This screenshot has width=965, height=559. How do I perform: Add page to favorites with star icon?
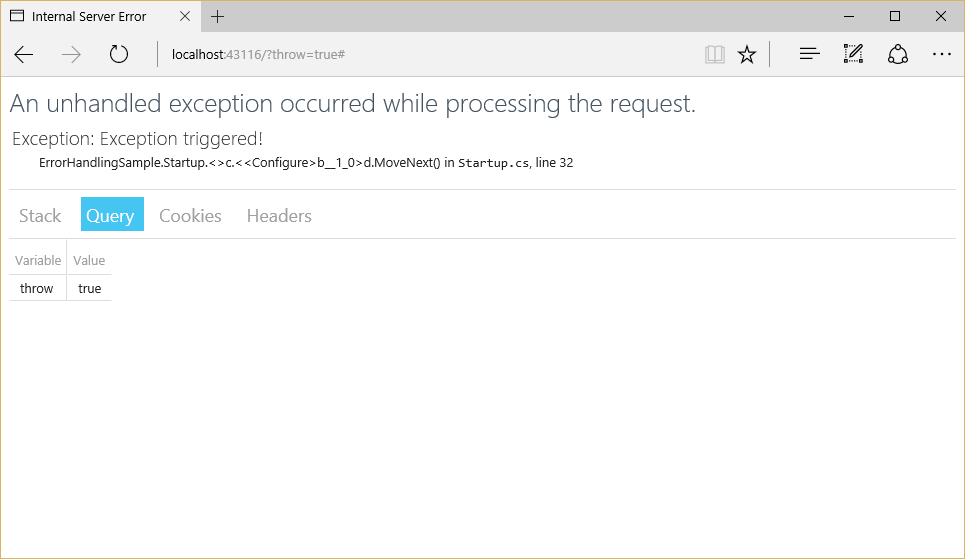747,55
